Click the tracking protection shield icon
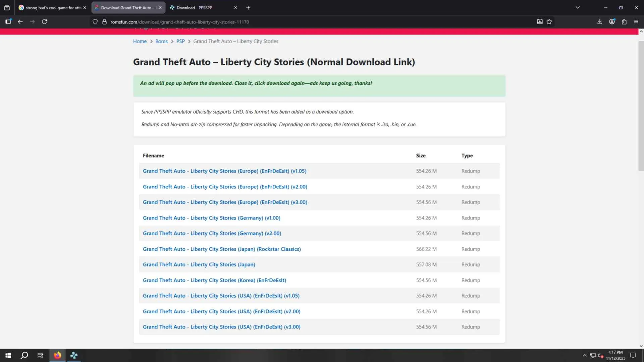Image resolution: width=644 pixels, height=362 pixels. click(95, 22)
